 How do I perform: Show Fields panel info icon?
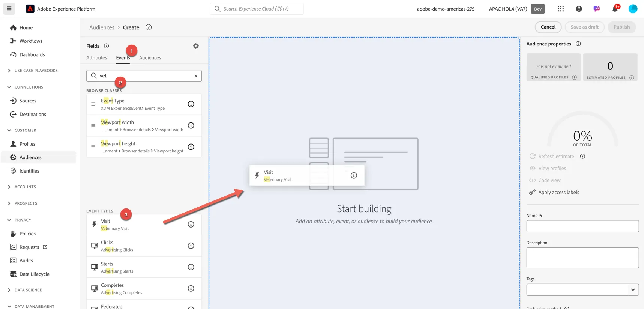pyautogui.click(x=107, y=46)
